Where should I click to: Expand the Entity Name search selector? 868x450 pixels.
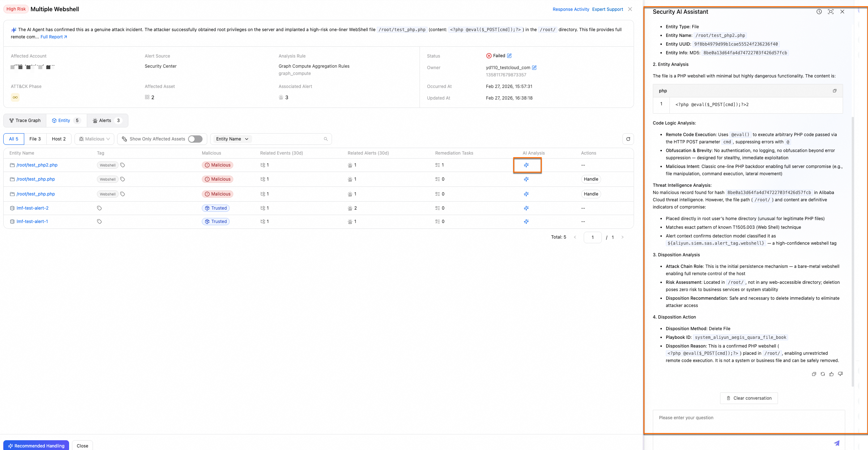pyautogui.click(x=232, y=139)
